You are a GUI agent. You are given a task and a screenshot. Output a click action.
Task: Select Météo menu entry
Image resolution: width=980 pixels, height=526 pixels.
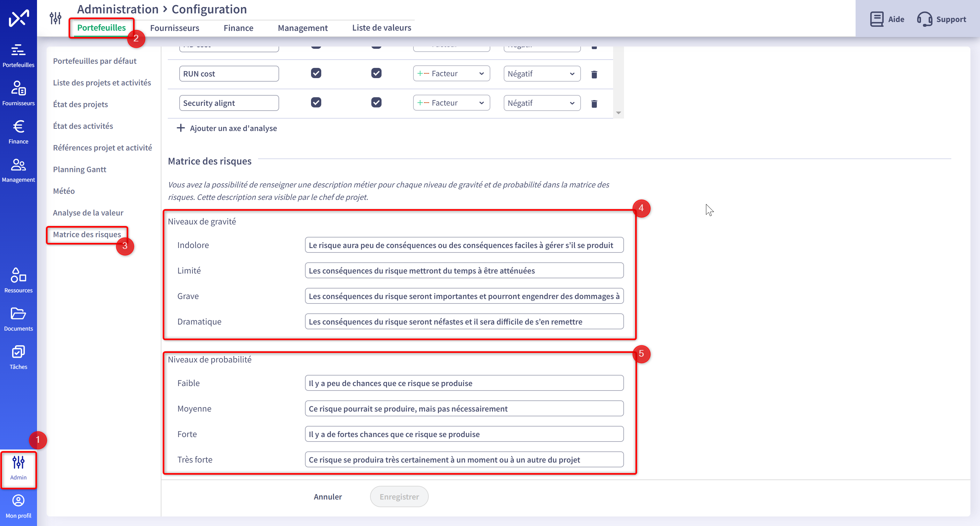point(64,191)
